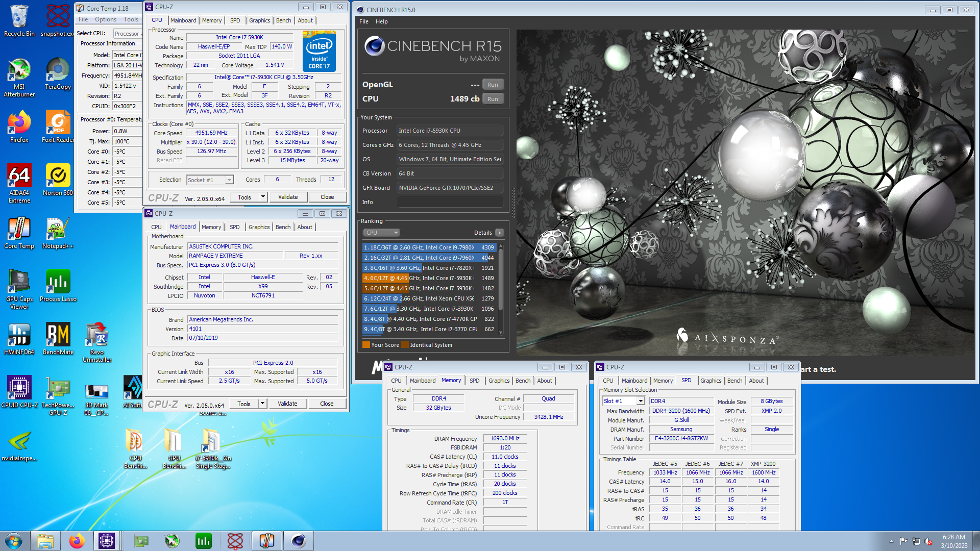
Task: Select rank 1 i9-7980X entry in ranking
Action: (x=429, y=247)
